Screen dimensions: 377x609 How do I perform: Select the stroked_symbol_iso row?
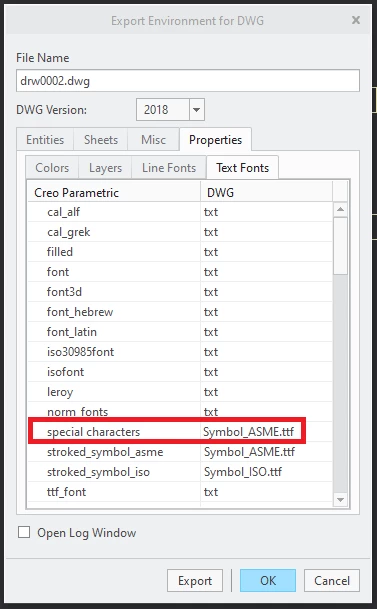tap(180, 472)
